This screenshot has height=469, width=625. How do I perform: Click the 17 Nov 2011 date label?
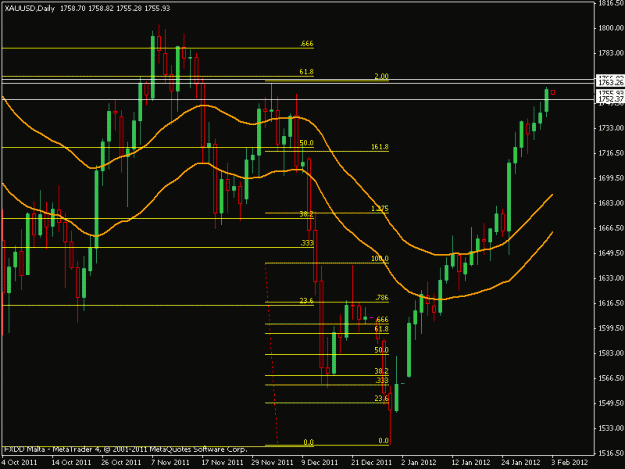(222, 462)
